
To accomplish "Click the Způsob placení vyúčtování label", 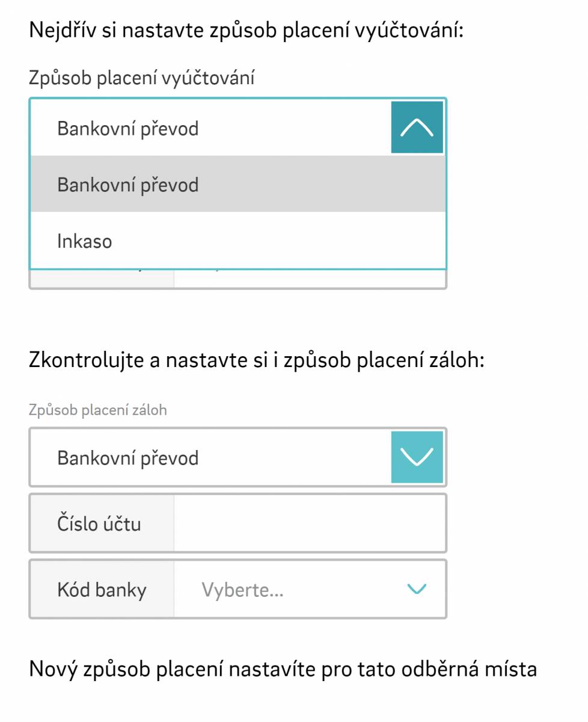I will (x=141, y=78).
